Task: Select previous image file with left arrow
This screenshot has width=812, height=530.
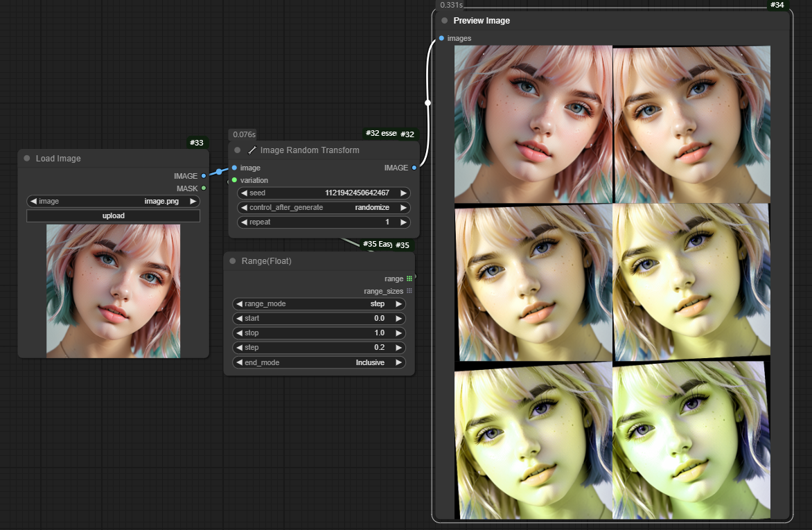Action: click(x=33, y=202)
